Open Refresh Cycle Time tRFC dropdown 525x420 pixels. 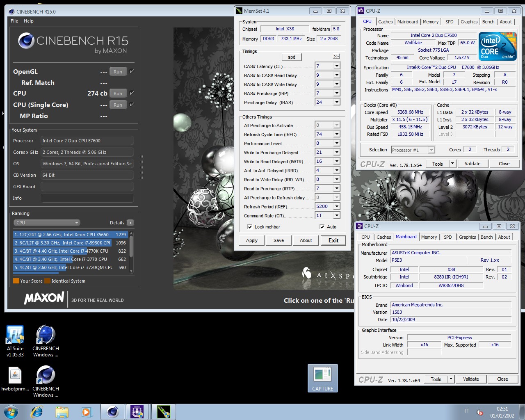[337, 134]
